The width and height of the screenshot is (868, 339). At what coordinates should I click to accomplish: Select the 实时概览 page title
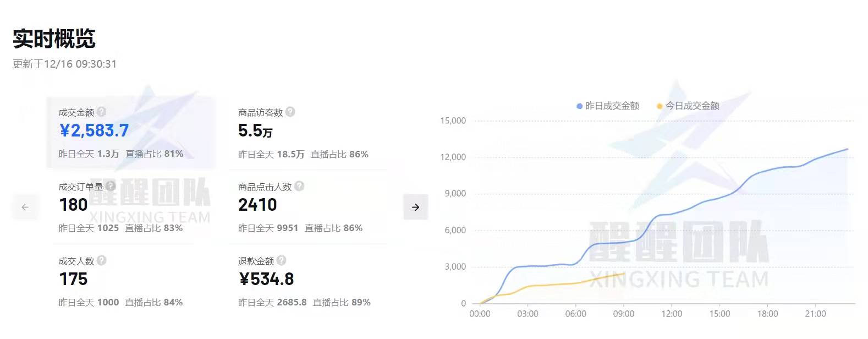(x=55, y=39)
